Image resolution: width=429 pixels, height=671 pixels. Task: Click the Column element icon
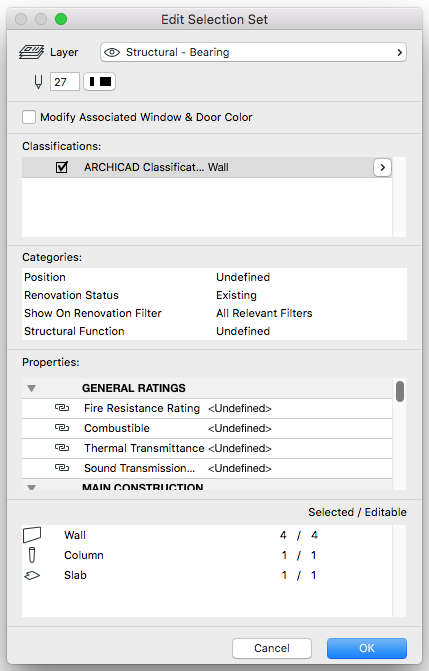32,555
